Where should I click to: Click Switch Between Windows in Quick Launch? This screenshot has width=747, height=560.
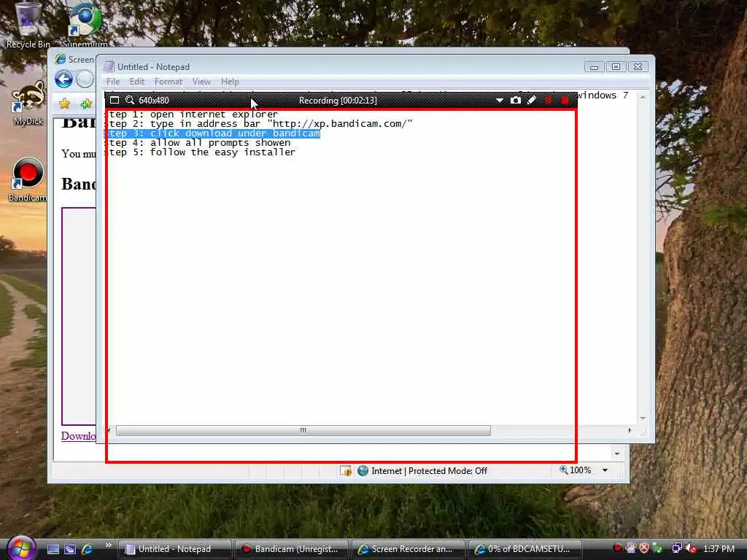click(69, 549)
